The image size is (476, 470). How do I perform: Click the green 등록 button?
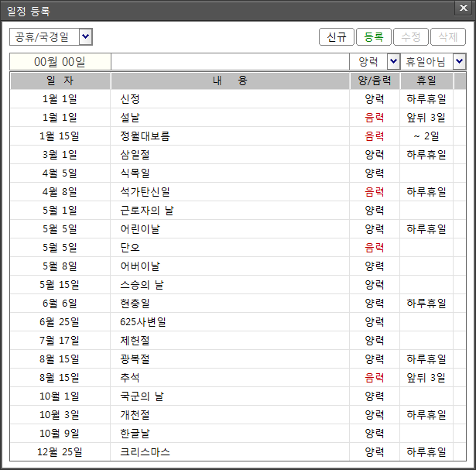point(373,37)
